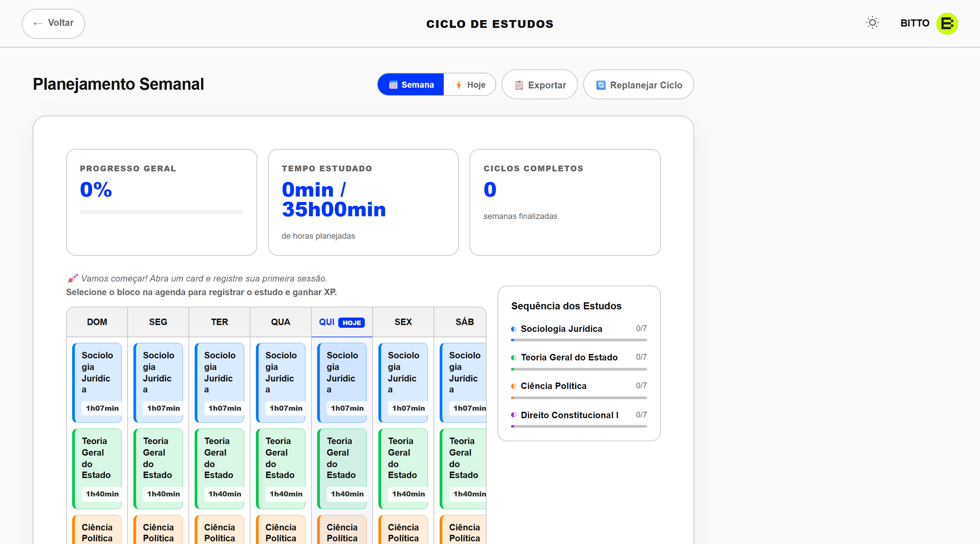Open Monday's Teoria Geral do Estado block
This screenshot has height=544, width=980.
click(x=158, y=469)
